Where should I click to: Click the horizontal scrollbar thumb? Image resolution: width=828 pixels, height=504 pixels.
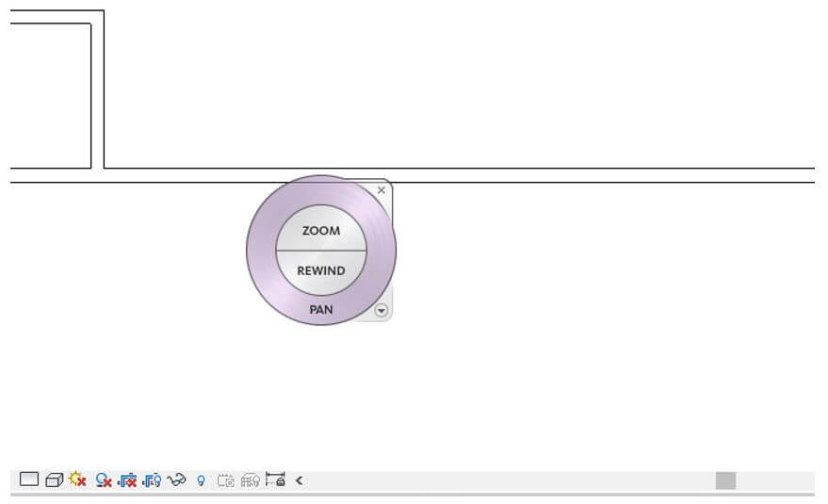click(725, 480)
